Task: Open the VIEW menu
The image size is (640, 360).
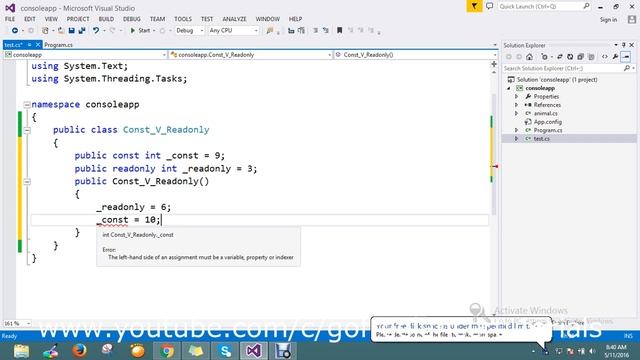Action: coord(51,19)
